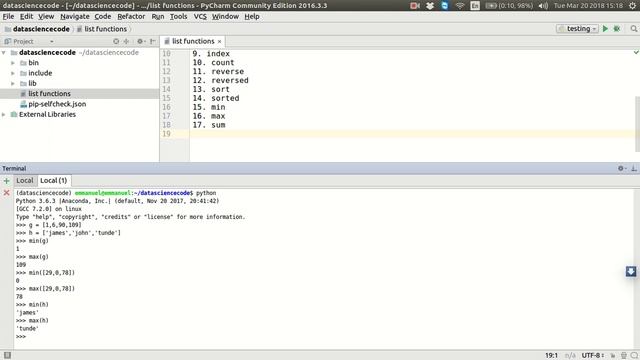Image resolution: width=640 pixels, height=360 pixels.
Task: Open the sound volume indicator
Action: (543, 6)
